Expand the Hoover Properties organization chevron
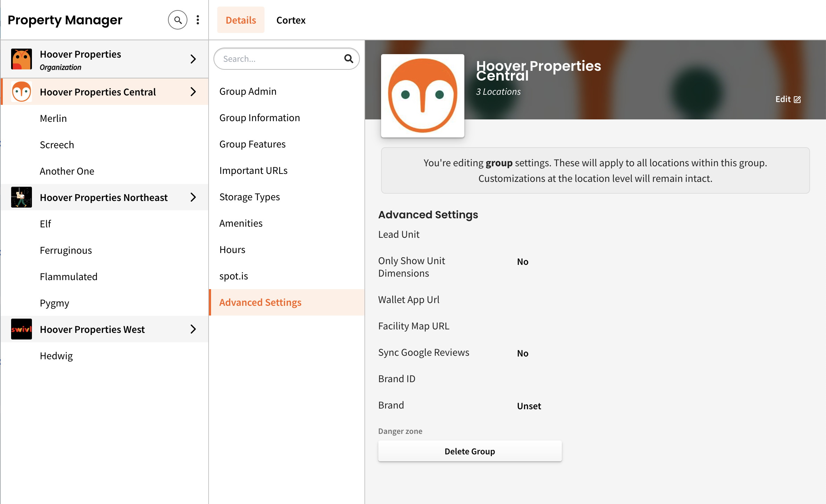 click(x=193, y=59)
